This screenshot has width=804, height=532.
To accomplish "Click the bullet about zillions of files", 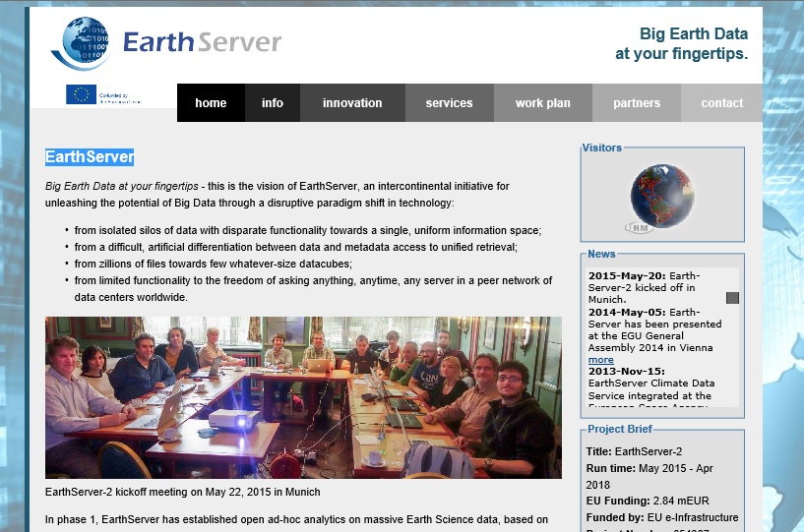I will [213, 264].
